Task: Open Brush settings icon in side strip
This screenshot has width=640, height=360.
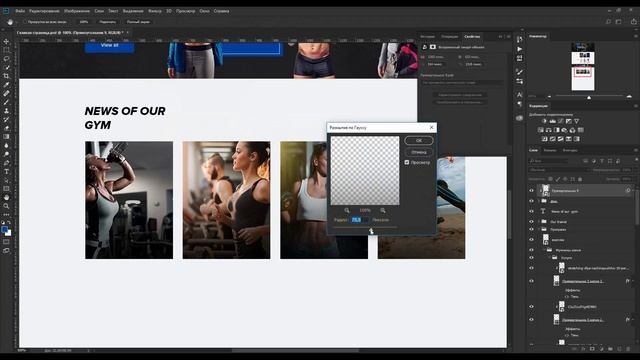Action: pyautogui.click(x=519, y=72)
